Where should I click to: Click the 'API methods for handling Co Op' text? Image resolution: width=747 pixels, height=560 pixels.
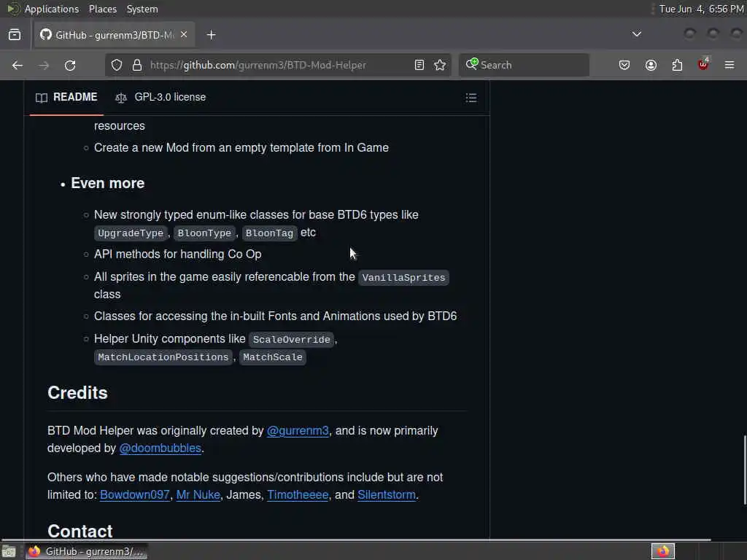[178, 254]
